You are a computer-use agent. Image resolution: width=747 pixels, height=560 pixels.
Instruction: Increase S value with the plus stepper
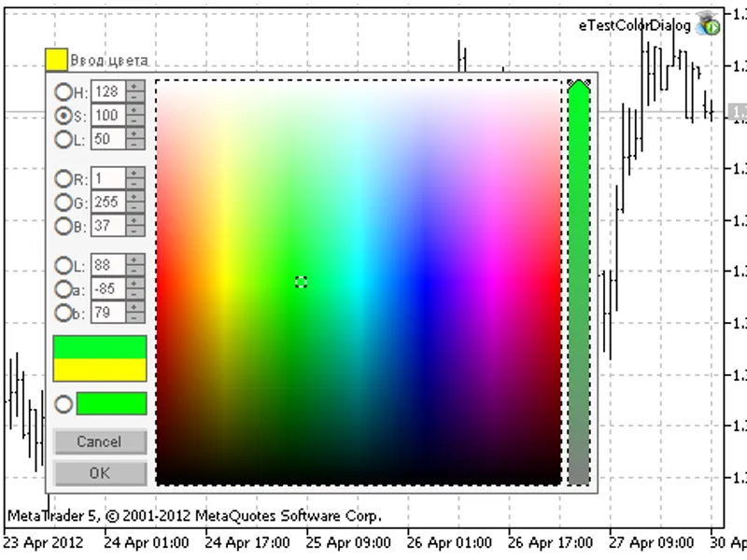point(135,110)
